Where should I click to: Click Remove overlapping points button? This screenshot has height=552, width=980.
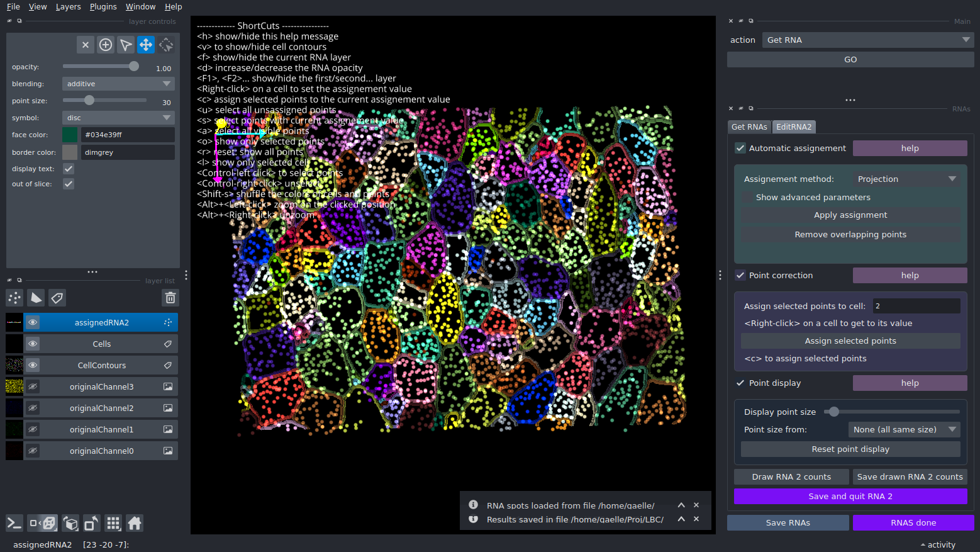click(850, 234)
